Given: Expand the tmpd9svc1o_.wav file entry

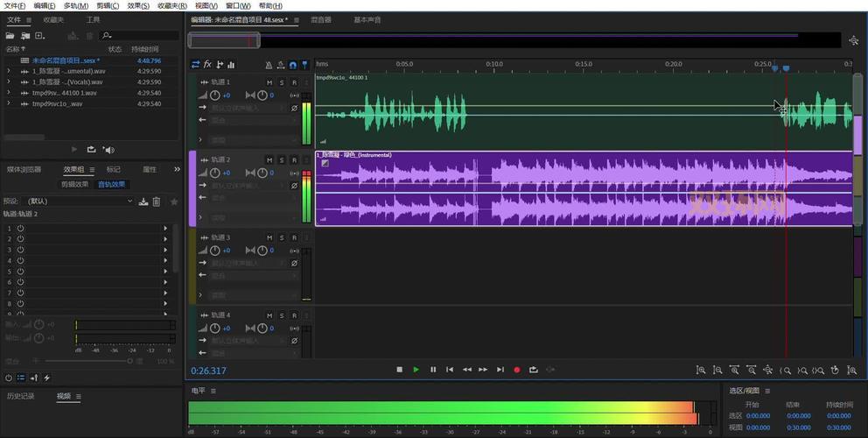Looking at the screenshot, I should tap(8, 103).
